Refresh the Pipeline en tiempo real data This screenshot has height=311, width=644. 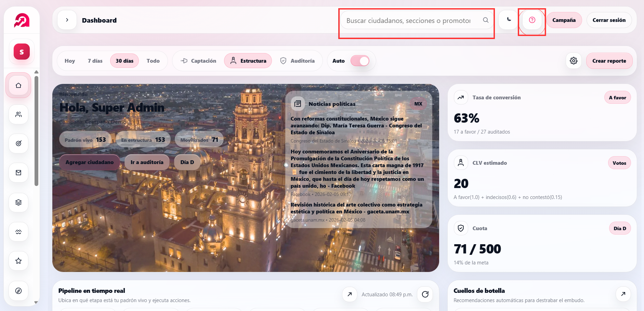[425, 294]
